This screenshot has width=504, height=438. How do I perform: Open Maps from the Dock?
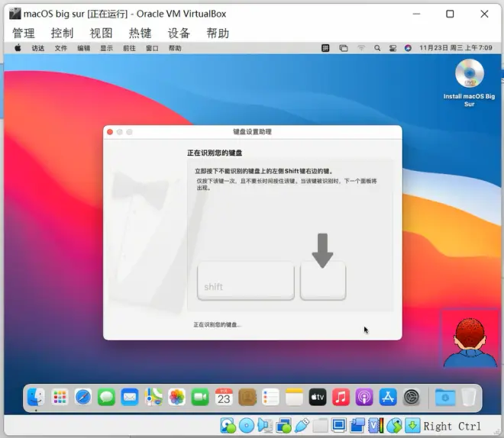(x=153, y=398)
